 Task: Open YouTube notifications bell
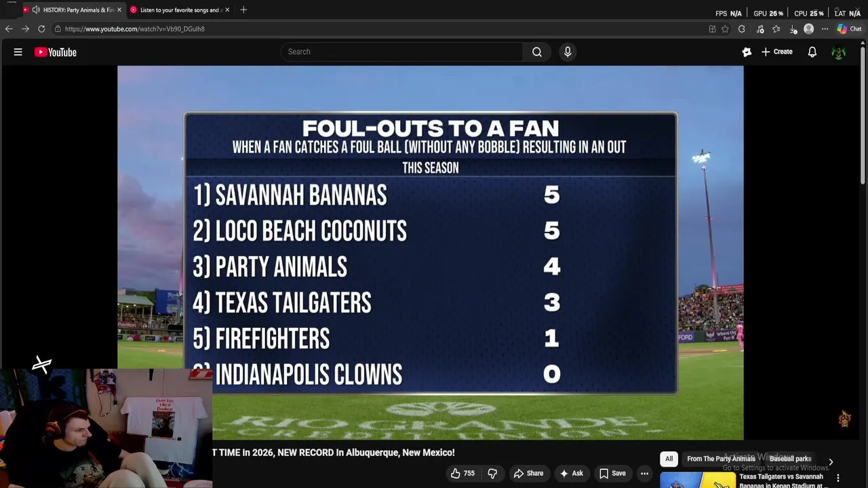coord(812,52)
